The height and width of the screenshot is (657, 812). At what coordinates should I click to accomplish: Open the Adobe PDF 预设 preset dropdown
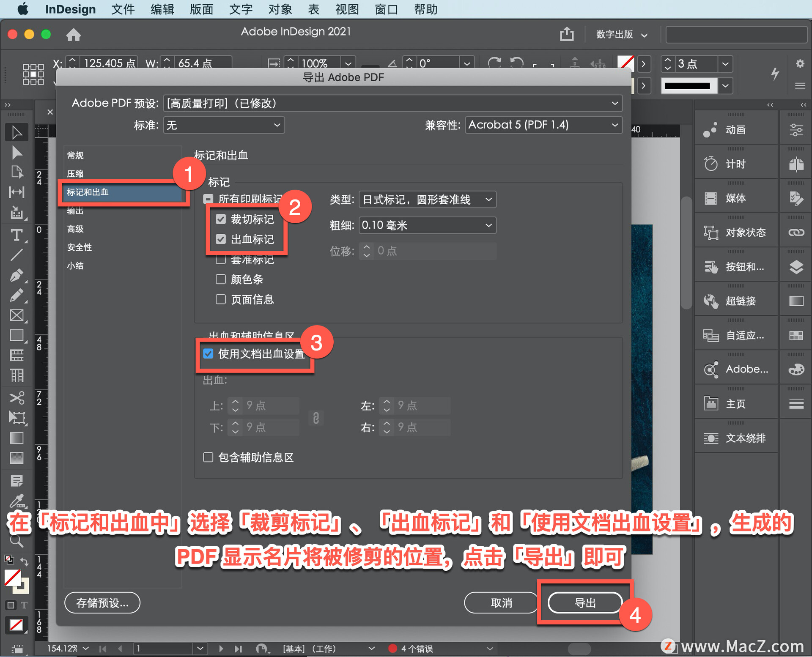pyautogui.click(x=392, y=104)
